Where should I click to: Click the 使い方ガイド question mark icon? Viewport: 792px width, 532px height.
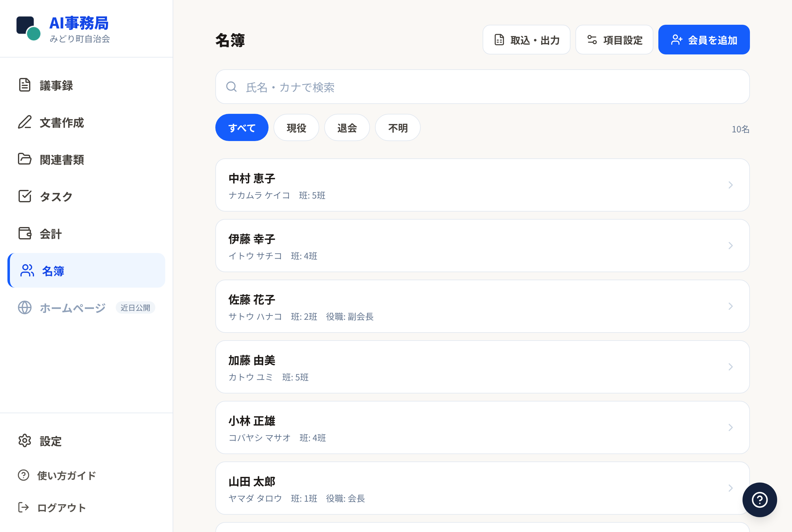pos(24,475)
